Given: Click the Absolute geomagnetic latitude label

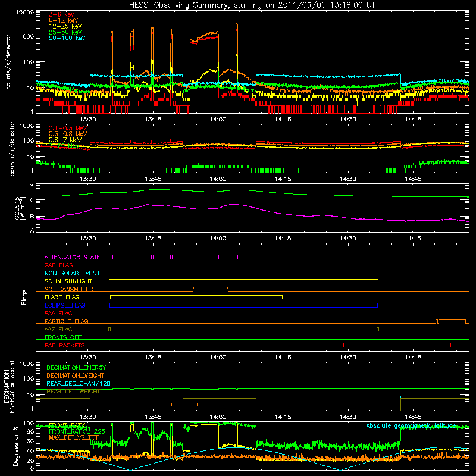Looking at the screenshot, I should pyautogui.click(x=411, y=425).
